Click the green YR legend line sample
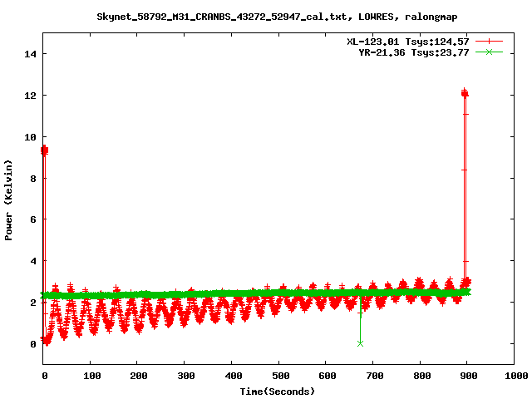Viewport: 532px width, 399px height. click(489, 52)
